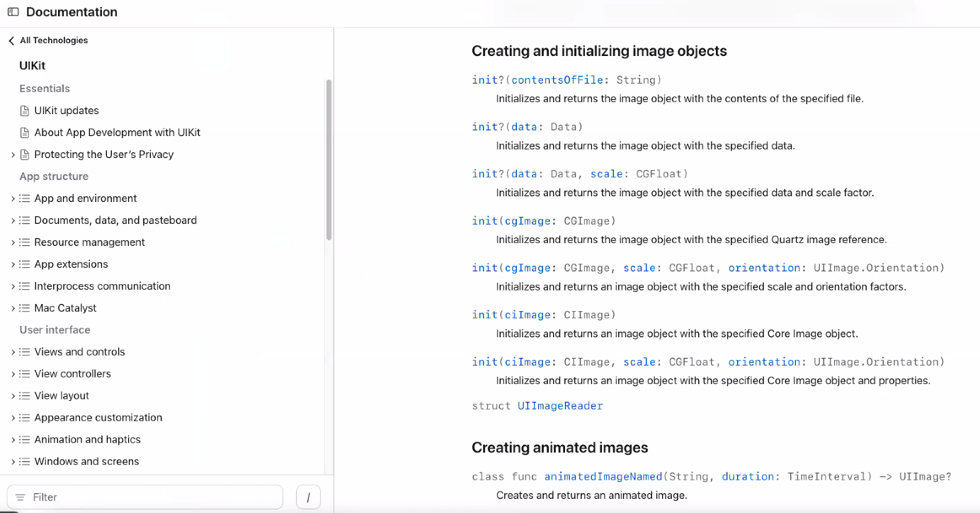The image size is (980, 513).
Task: Expand the Appearance customization section
Action: tap(13, 418)
